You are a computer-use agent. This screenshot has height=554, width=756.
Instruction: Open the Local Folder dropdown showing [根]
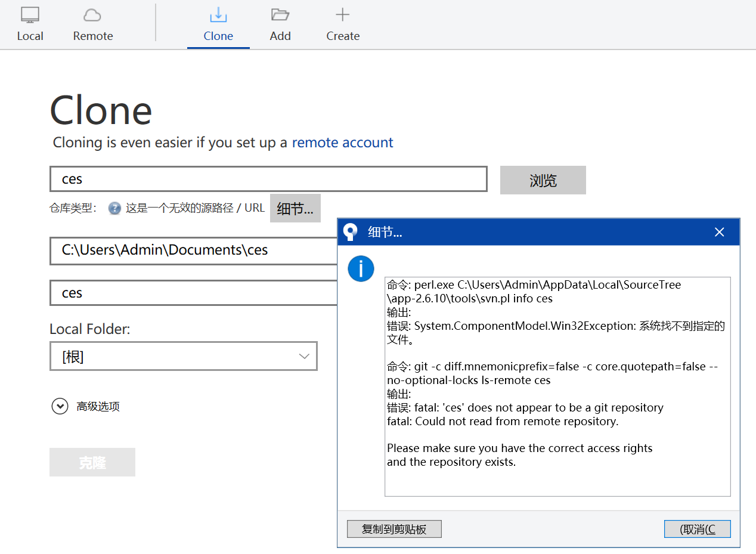click(x=183, y=355)
